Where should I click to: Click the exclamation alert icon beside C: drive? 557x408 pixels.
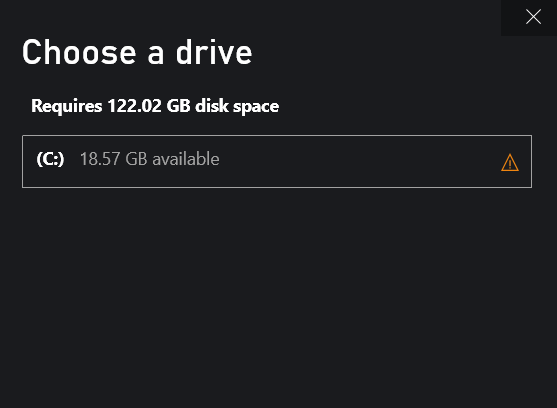pos(510,163)
